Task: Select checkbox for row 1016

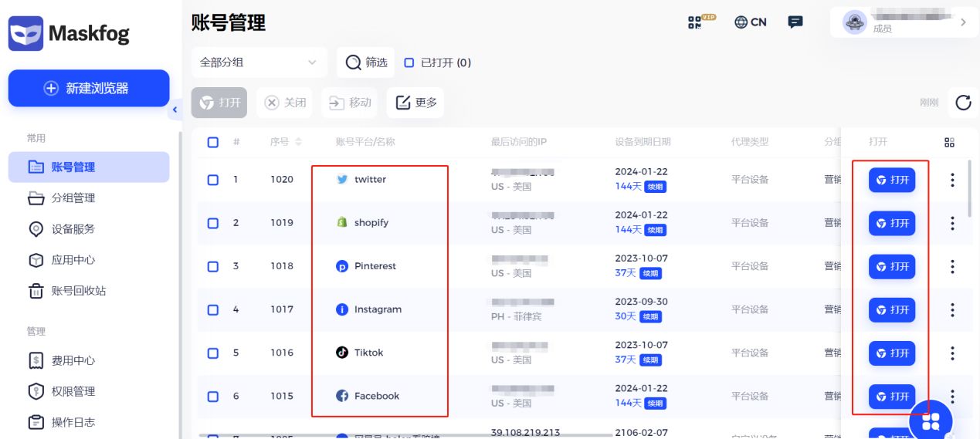Action: coord(213,353)
